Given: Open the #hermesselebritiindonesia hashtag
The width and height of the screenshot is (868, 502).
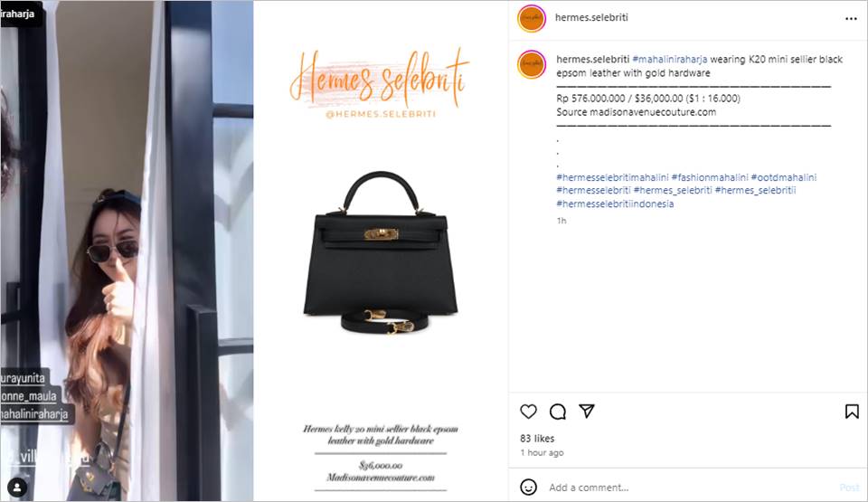Looking at the screenshot, I should tap(615, 204).
